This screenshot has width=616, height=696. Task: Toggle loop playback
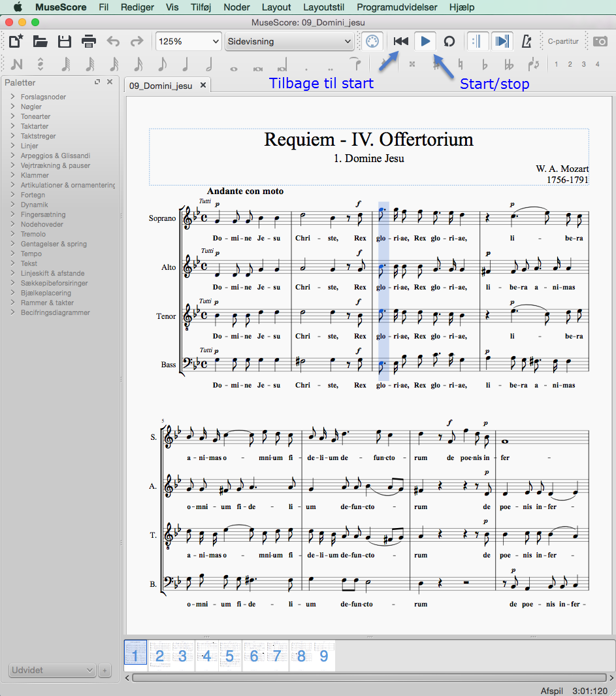click(449, 41)
